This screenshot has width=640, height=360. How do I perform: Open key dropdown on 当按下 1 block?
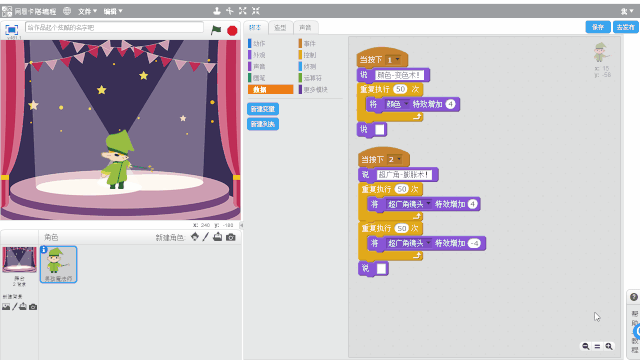[x=393, y=60]
